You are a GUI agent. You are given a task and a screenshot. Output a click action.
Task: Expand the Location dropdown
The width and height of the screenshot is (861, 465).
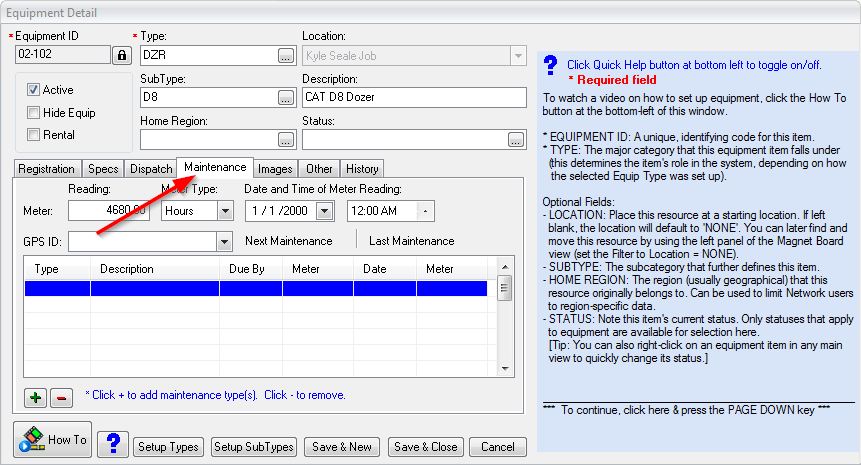pyautogui.click(x=518, y=56)
